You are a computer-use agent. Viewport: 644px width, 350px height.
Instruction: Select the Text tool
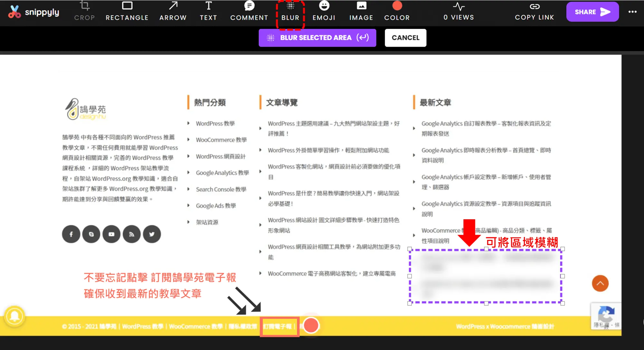pos(208,11)
